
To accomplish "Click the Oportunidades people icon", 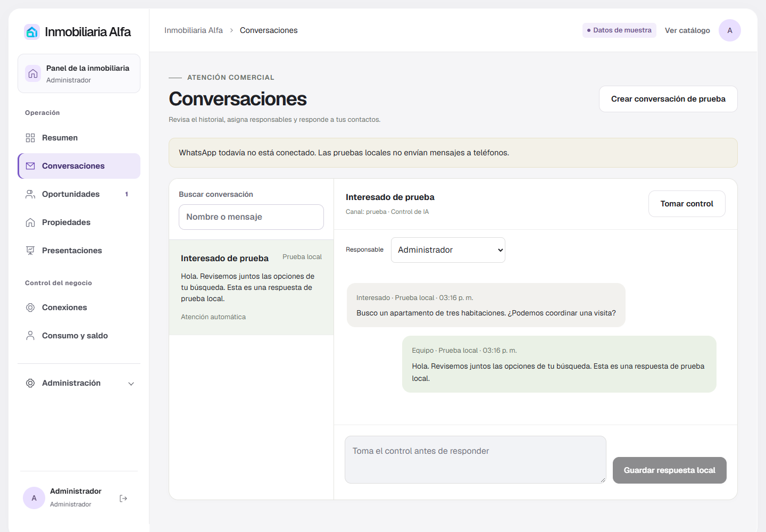I will click(30, 194).
